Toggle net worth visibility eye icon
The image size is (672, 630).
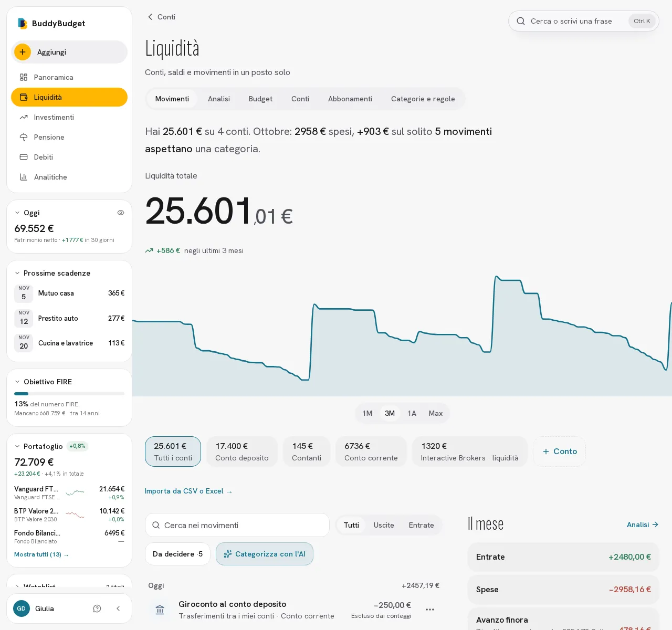[121, 213]
